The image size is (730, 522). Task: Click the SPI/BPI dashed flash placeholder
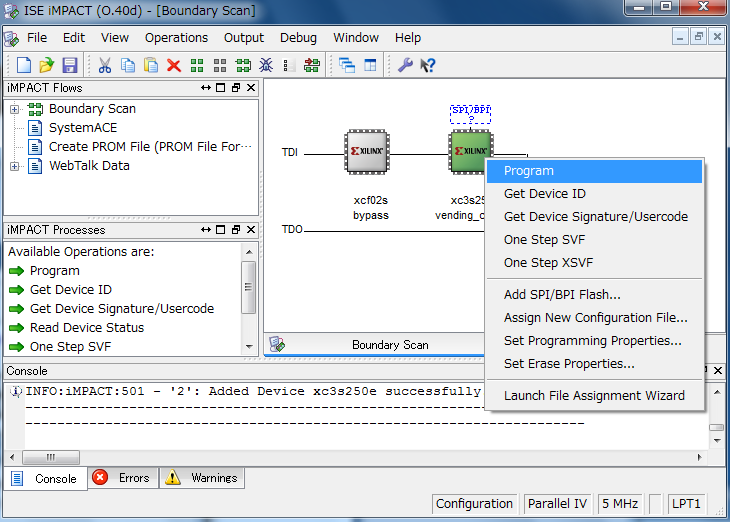pyautogui.click(x=471, y=114)
